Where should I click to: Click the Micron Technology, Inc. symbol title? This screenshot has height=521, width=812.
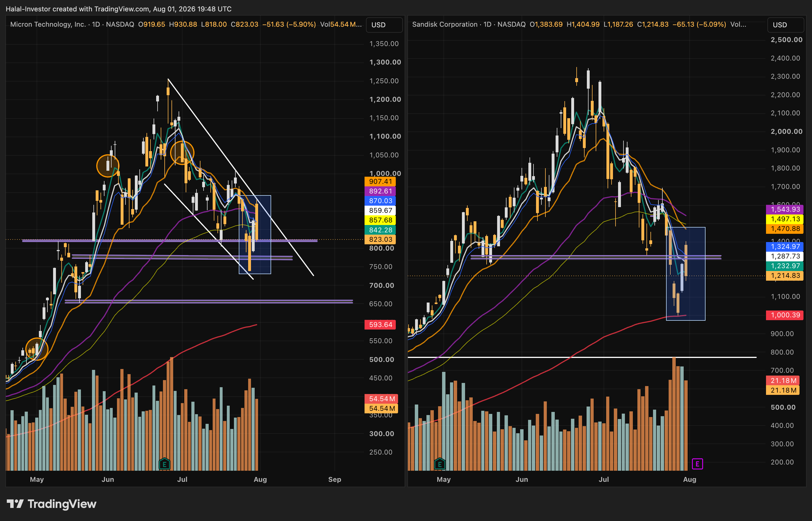tap(48, 24)
